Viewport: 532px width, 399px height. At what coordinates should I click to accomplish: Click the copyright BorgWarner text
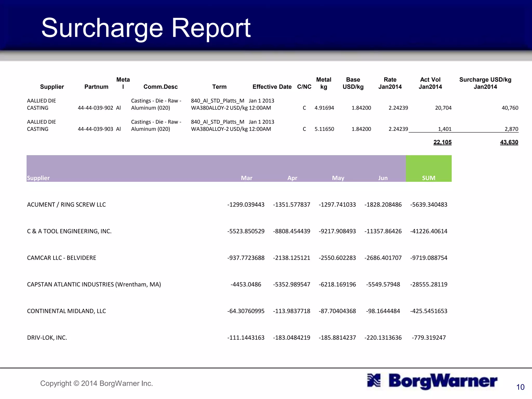point(96,383)
